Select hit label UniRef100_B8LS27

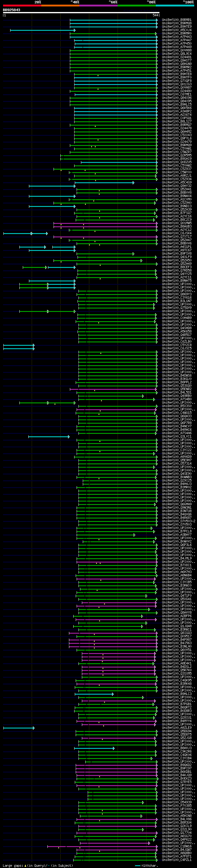coord(176,121)
